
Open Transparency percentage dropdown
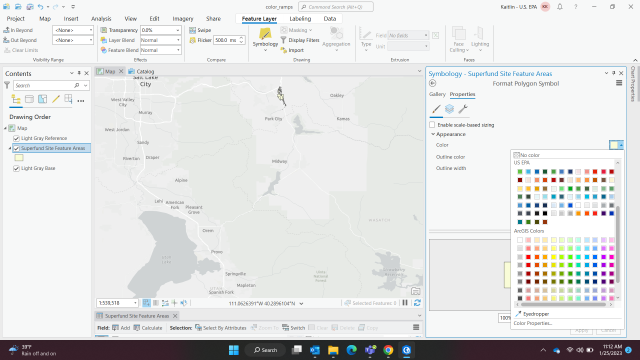[x=178, y=30]
